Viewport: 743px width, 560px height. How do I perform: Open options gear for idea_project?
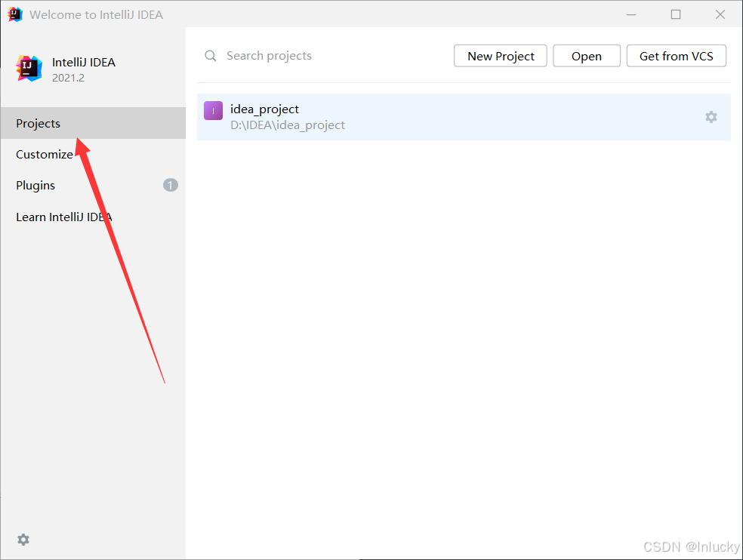click(711, 117)
